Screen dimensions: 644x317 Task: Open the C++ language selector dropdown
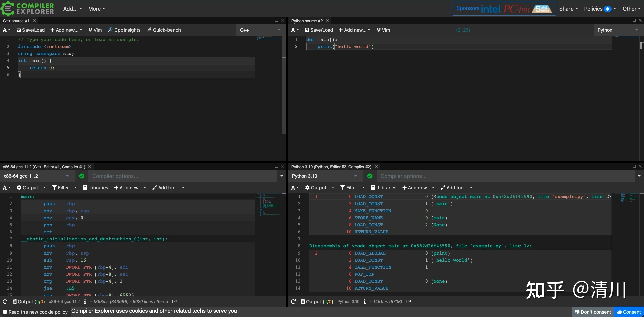click(260, 30)
